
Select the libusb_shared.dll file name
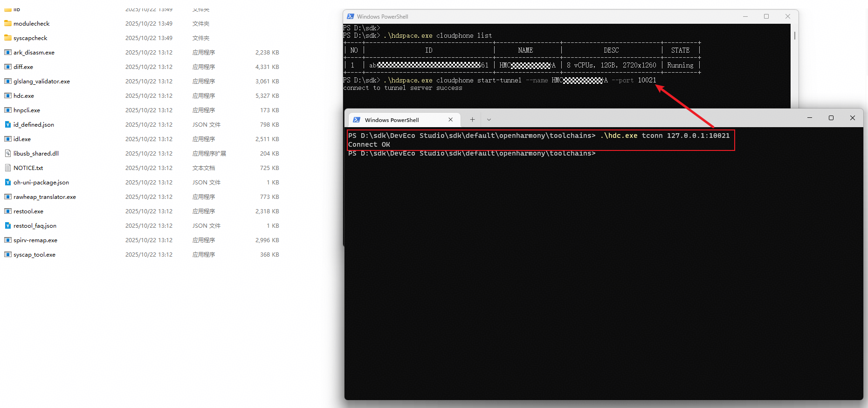pyautogui.click(x=36, y=153)
